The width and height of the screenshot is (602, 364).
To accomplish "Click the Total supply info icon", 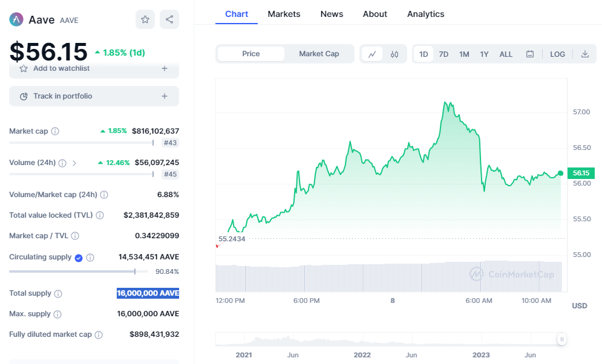I will click(x=58, y=294).
